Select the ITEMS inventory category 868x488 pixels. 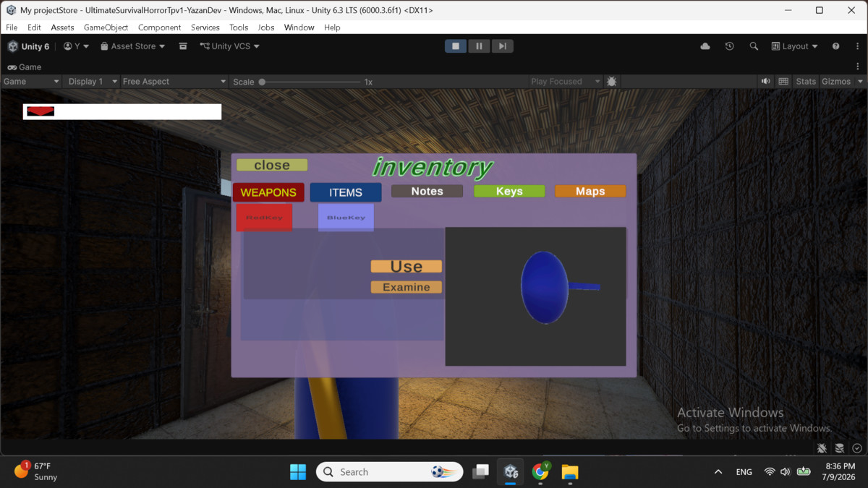[x=346, y=192]
